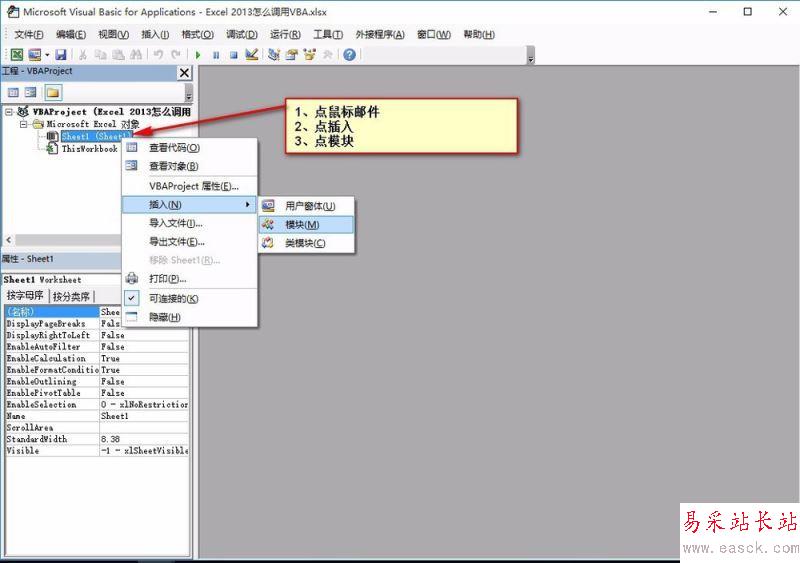Viewport: 800px width, 563px height.
Task: Choose 查看代码(O) in context menu
Action: coord(189,148)
